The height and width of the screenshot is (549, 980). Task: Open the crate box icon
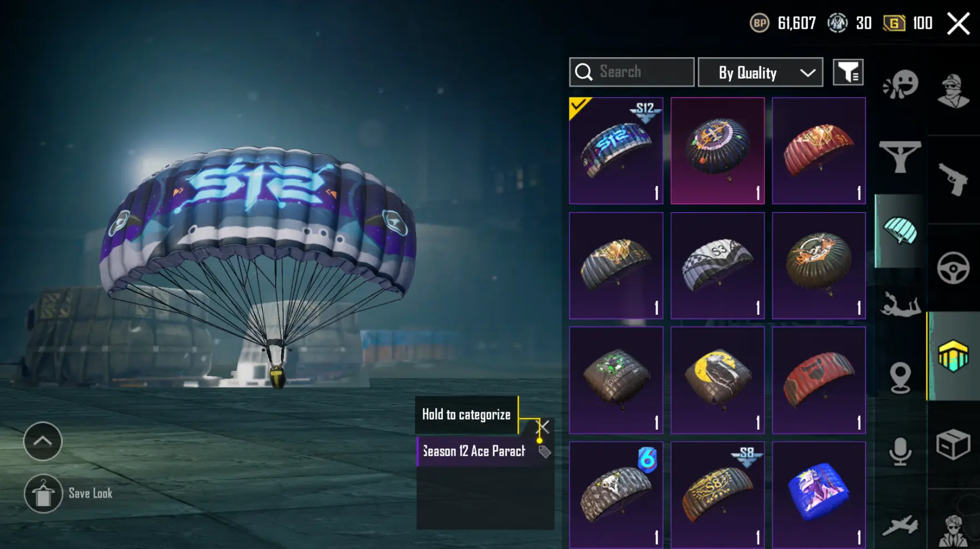point(953,445)
